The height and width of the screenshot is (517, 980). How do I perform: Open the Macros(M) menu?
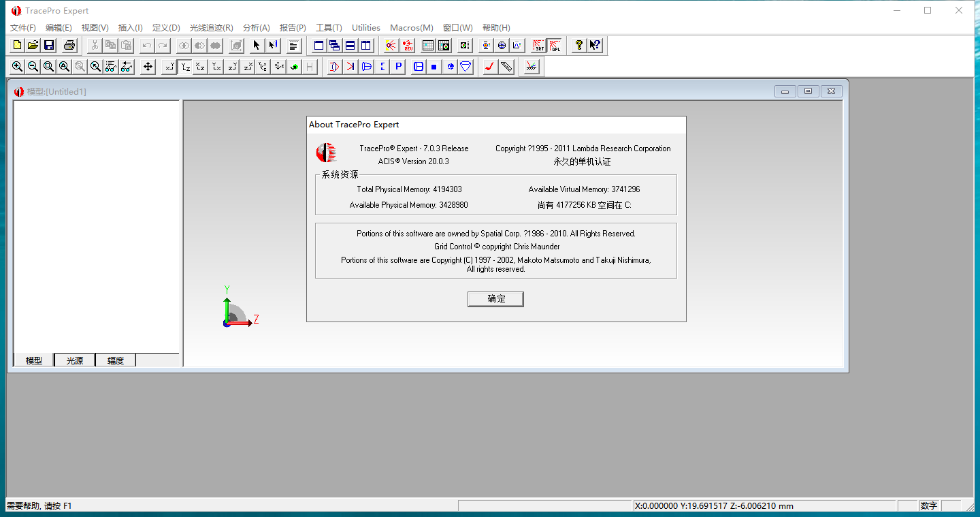411,28
